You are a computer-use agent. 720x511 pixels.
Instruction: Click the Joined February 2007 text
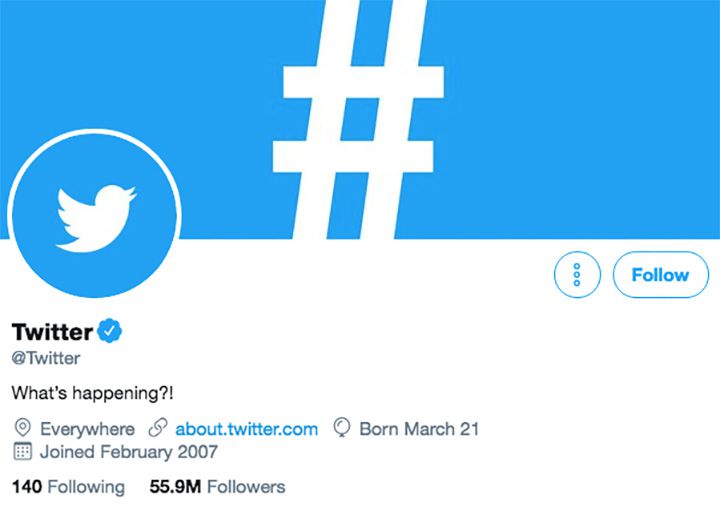tap(129, 452)
